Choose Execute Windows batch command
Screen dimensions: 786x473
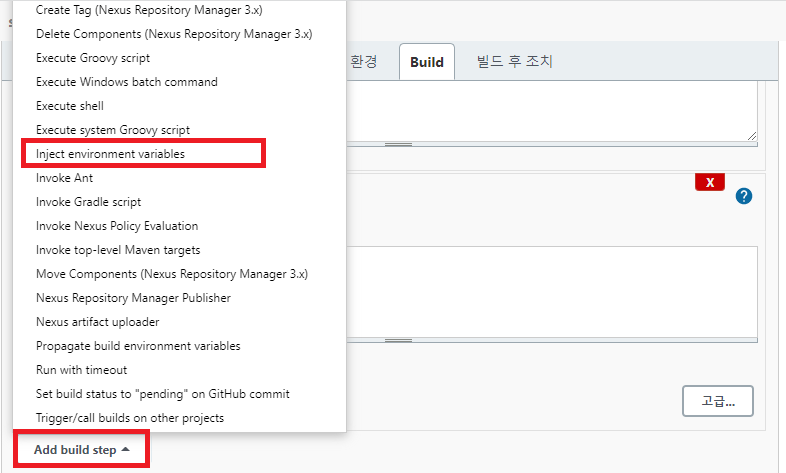[127, 82]
